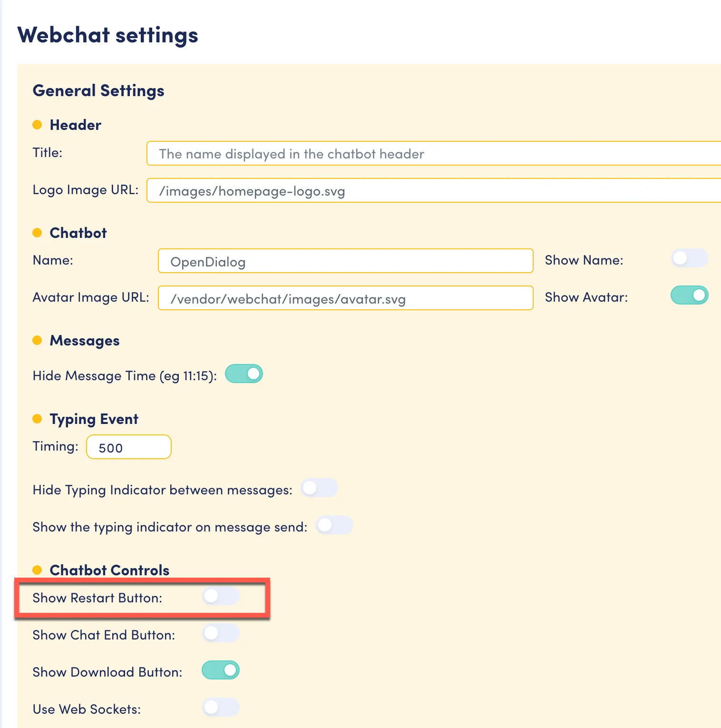Turn off the Show Avatar switch

[x=689, y=295]
